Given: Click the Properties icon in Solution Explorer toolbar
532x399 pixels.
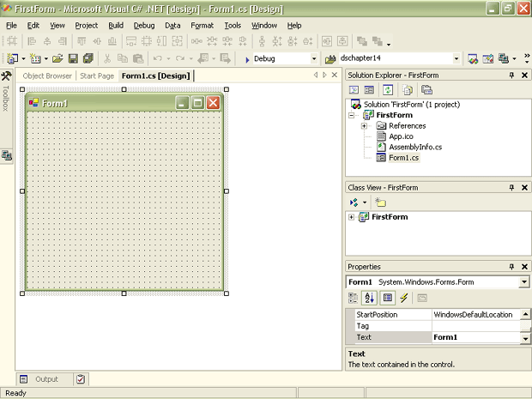Looking at the screenshot, I should click(x=426, y=90).
